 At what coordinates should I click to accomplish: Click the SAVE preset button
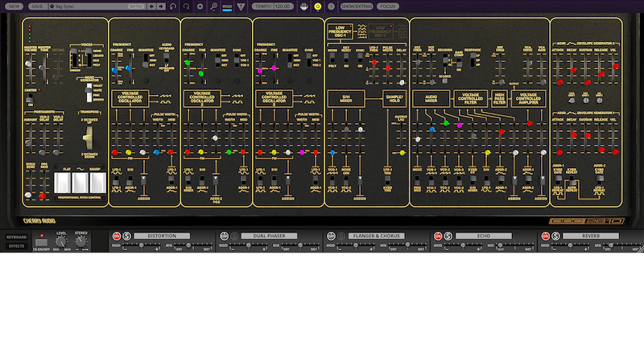(x=37, y=6)
